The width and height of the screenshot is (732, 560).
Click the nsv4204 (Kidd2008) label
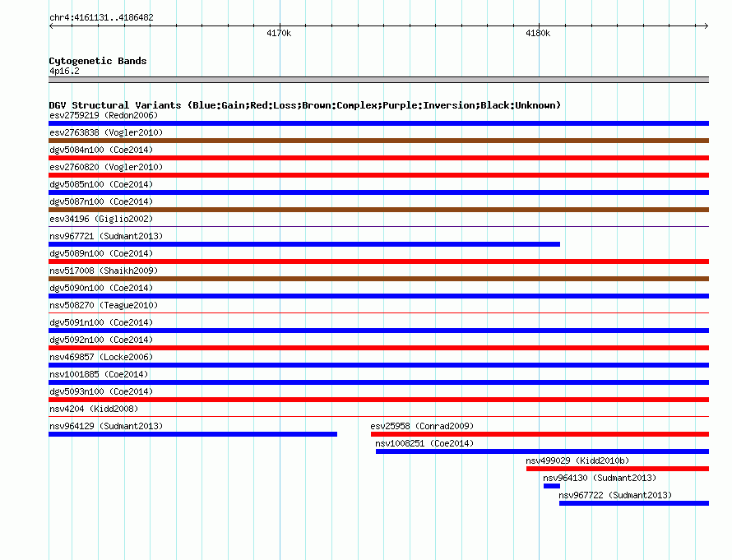94,409
